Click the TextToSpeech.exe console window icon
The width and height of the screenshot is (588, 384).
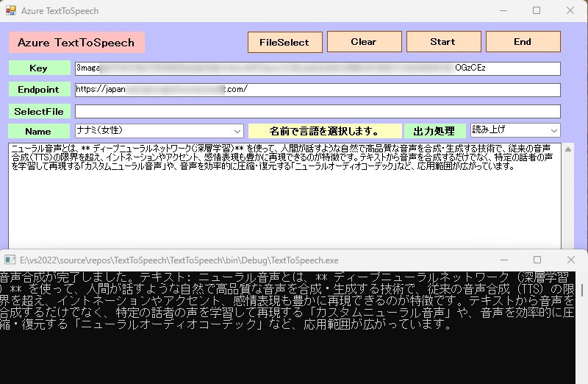point(10,260)
